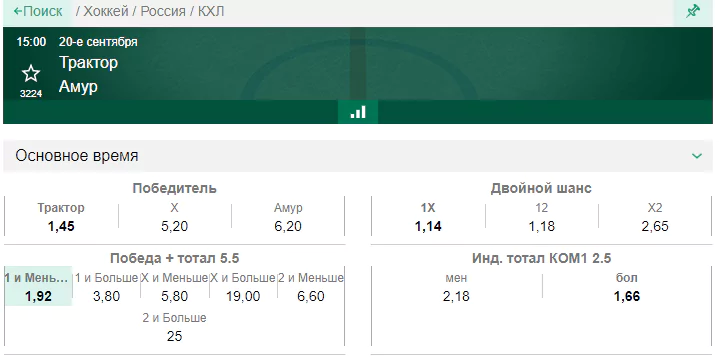Go back using the Поиск arrow

tap(38, 11)
